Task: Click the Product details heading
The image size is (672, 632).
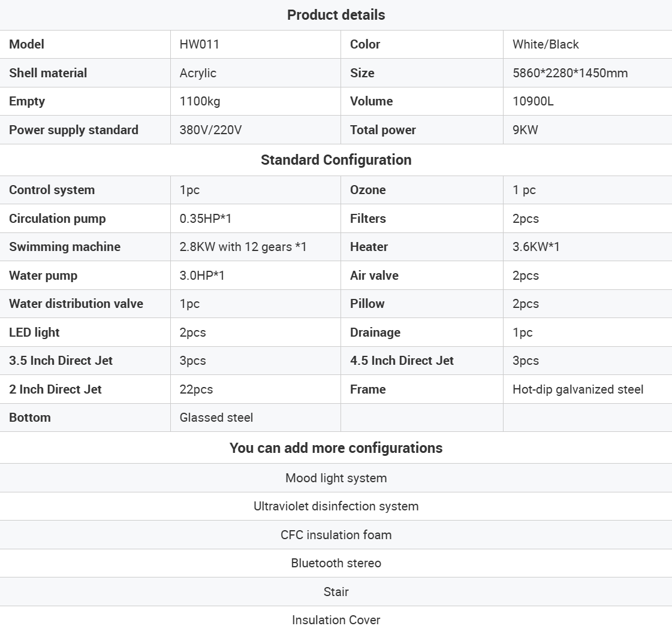Action: point(336,15)
